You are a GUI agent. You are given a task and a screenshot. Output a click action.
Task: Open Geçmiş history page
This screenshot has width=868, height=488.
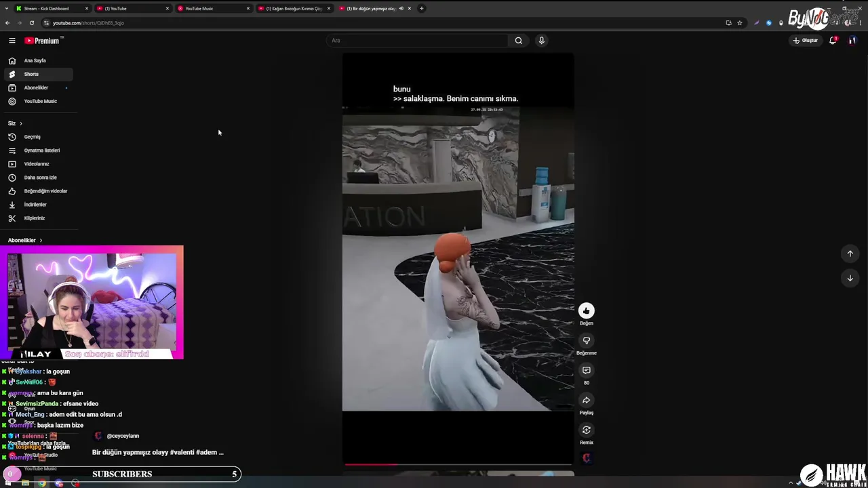point(38,137)
